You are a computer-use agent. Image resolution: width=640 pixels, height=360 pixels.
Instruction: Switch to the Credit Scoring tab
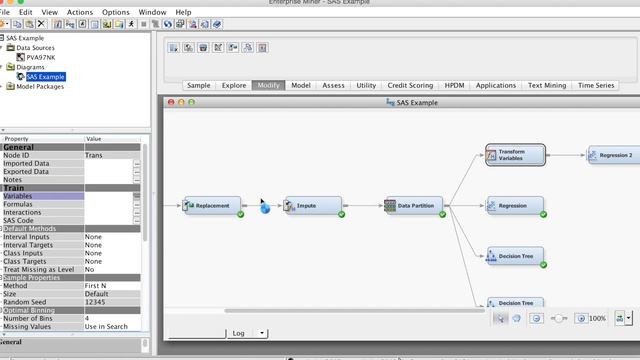click(410, 85)
